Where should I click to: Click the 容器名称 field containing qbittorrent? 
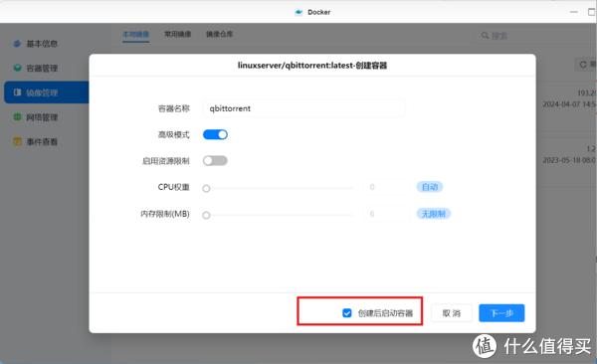[303, 108]
